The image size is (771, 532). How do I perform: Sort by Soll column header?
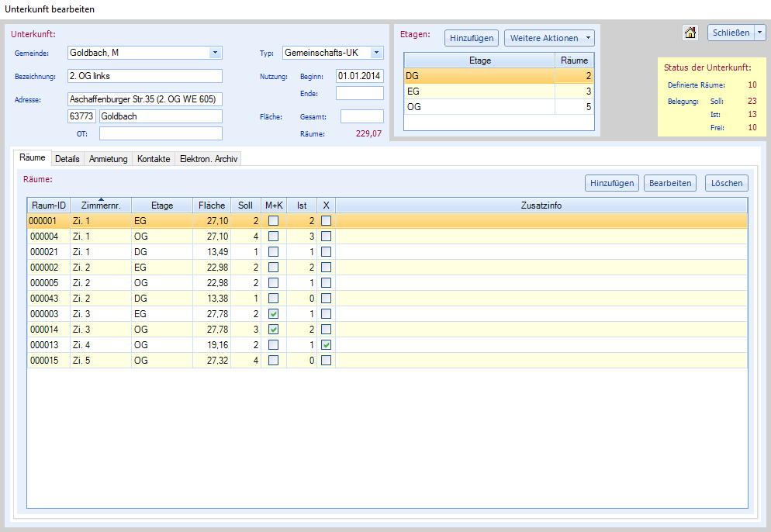pyautogui.click(x=245, y=206)
